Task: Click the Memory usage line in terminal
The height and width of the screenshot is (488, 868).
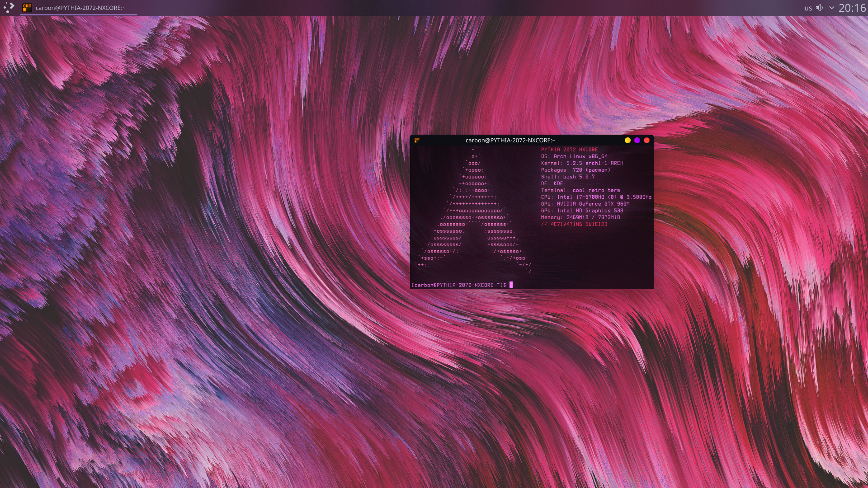Action: point(580,217)
